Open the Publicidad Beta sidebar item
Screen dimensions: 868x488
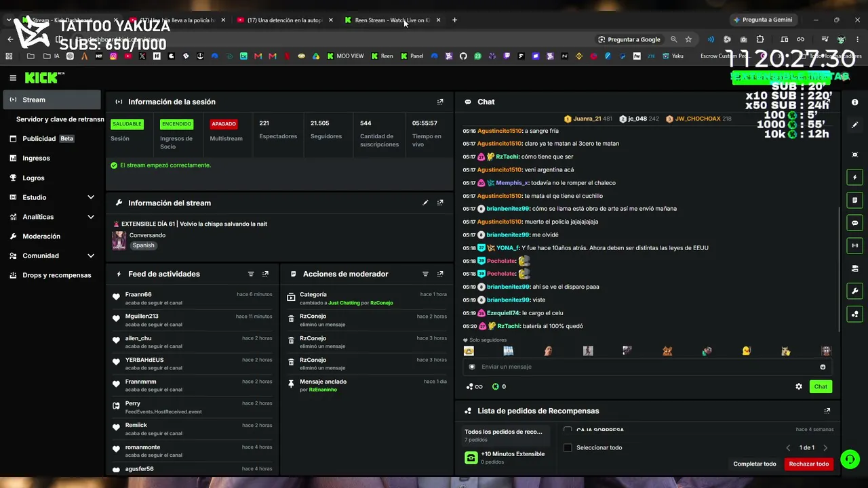point(52,138)
